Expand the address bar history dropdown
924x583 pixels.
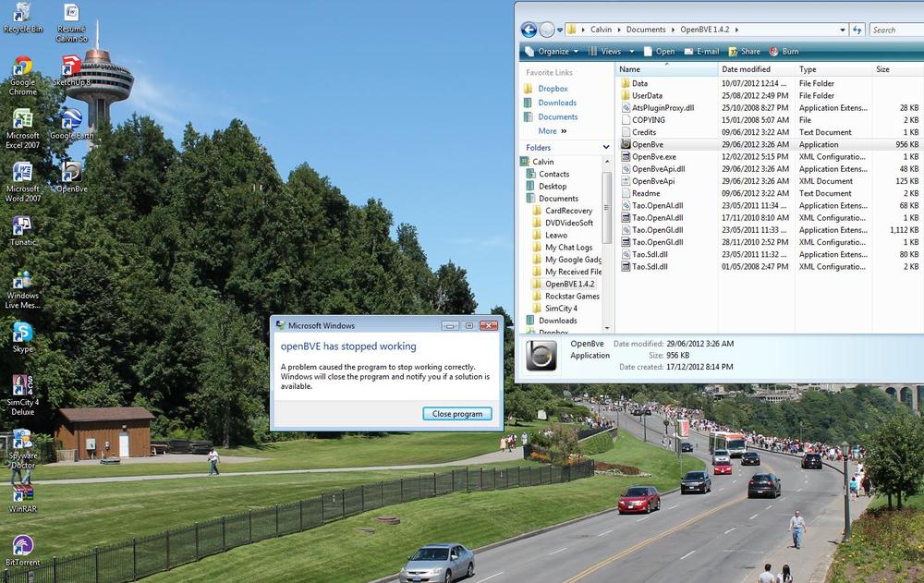pos(843,30)
